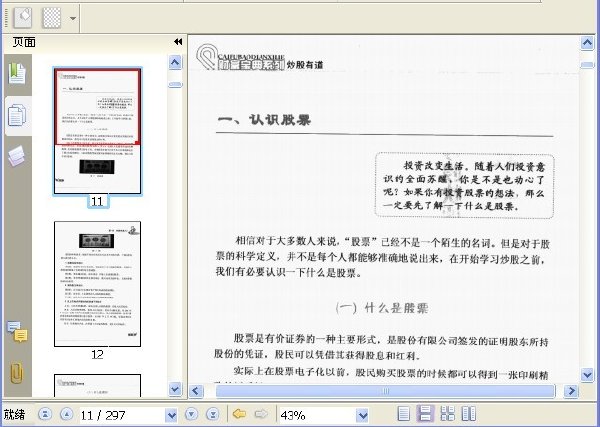Click heading 一、认识股票
The height and width of the screenshot is (427, 600).
tap(264, 120)
